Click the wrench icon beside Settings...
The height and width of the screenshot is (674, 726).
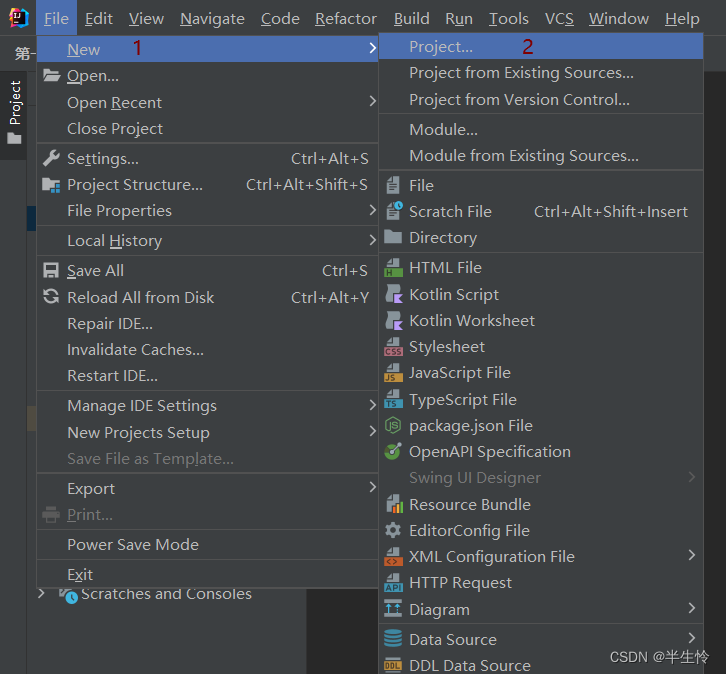[51, 158]
